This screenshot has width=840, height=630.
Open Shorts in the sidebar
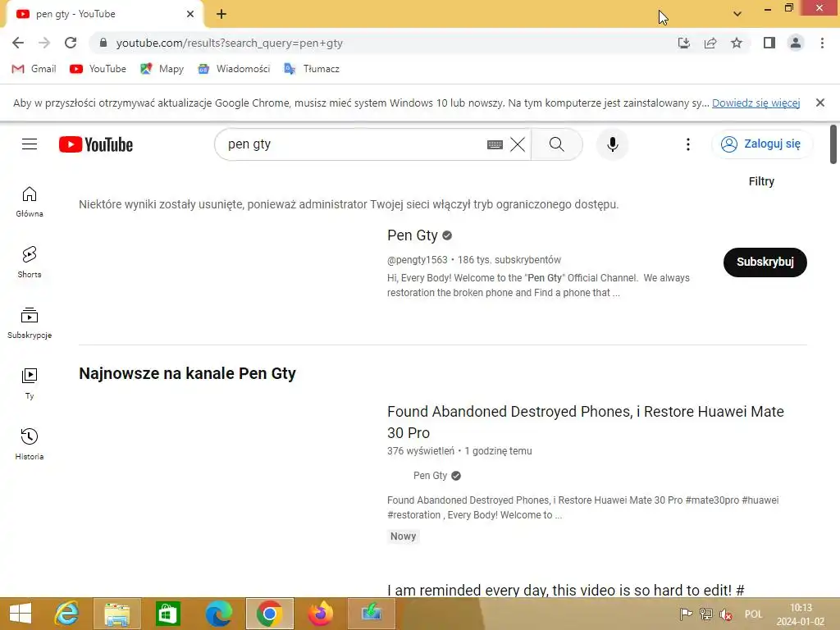click(x=30, y=262)
